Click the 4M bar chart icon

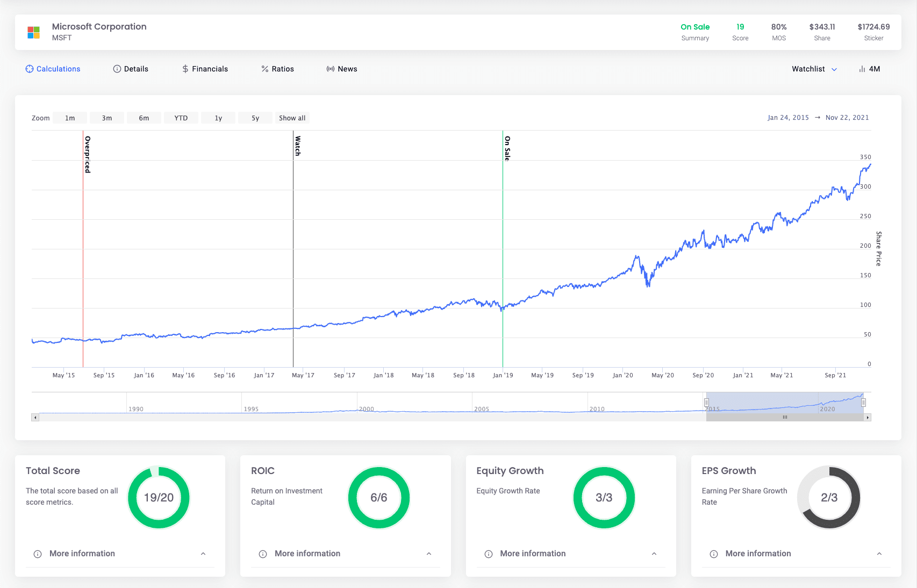tap(862, 69)
